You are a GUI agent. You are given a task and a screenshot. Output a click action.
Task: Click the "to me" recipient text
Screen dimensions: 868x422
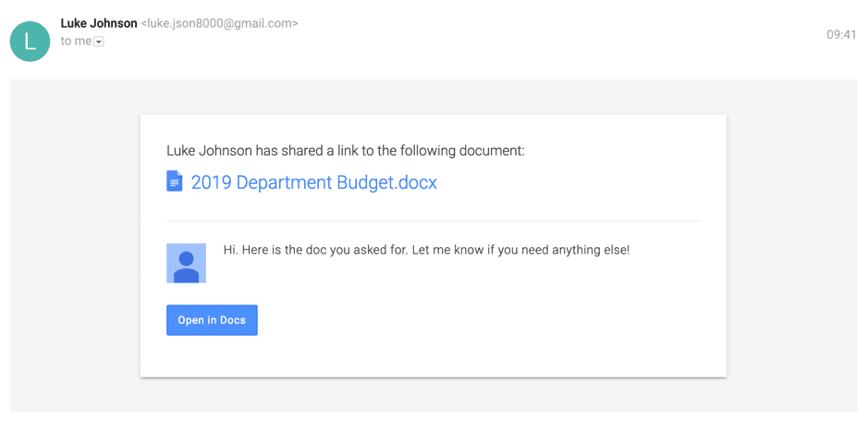[77, 41]
